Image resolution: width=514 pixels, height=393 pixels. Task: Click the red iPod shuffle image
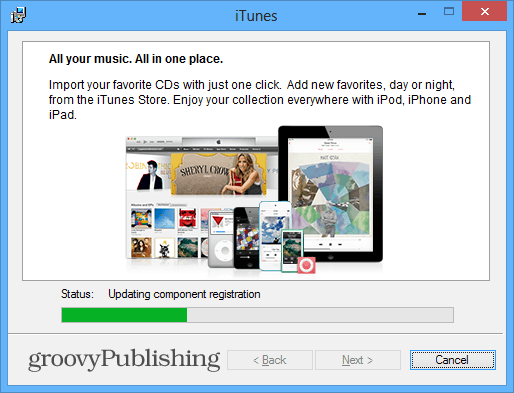pos(306,265)
